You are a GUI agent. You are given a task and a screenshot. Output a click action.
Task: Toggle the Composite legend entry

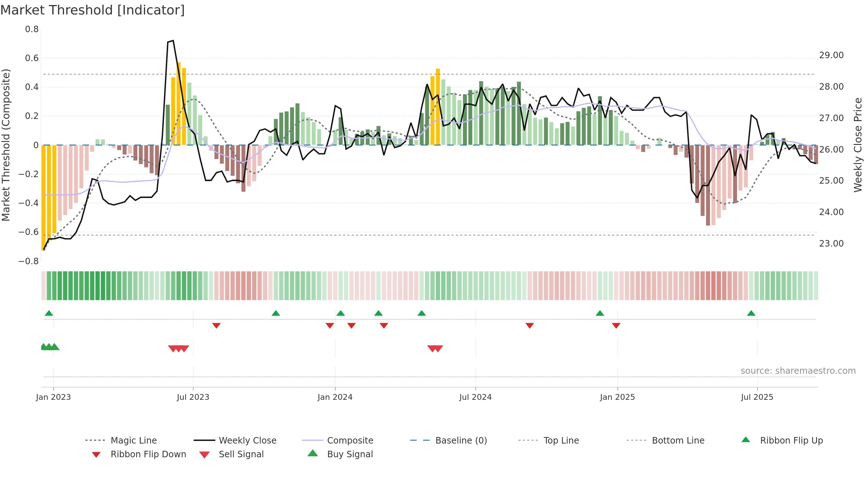[x=337, y=440]
